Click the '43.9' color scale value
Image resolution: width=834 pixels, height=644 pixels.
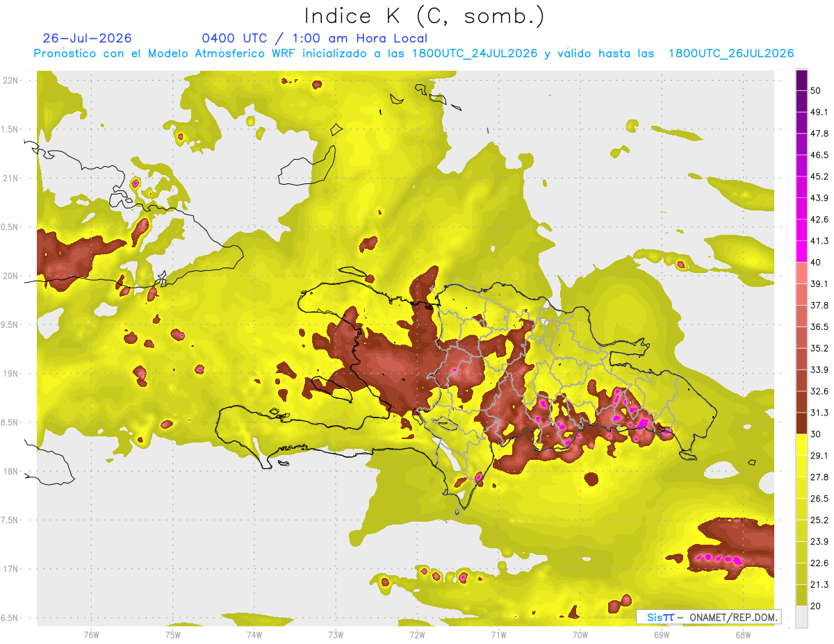[x=819, y=198]
